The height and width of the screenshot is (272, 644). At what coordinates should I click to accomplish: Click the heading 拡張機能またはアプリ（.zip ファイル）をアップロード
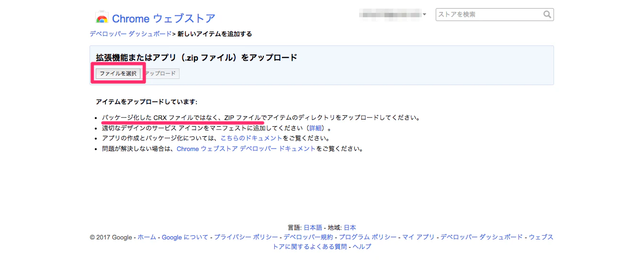(196, 58)
